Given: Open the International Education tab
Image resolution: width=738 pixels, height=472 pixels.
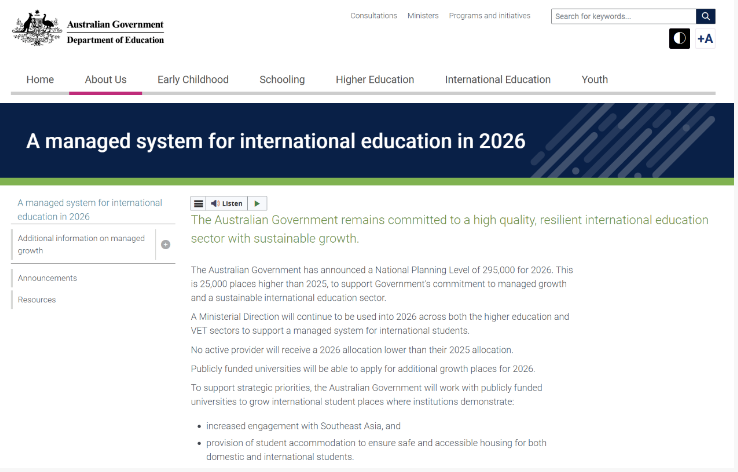Looking at the screenshot, I should point(497,80).
